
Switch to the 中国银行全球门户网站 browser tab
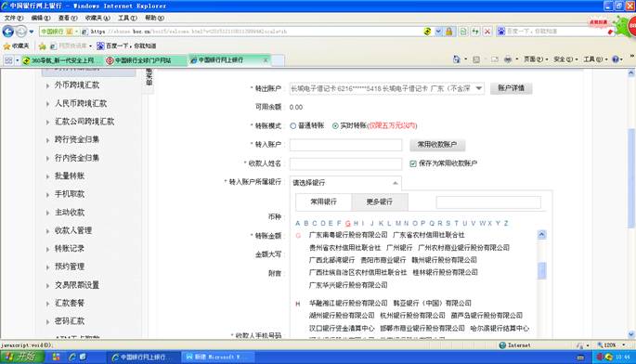point(143,60)
